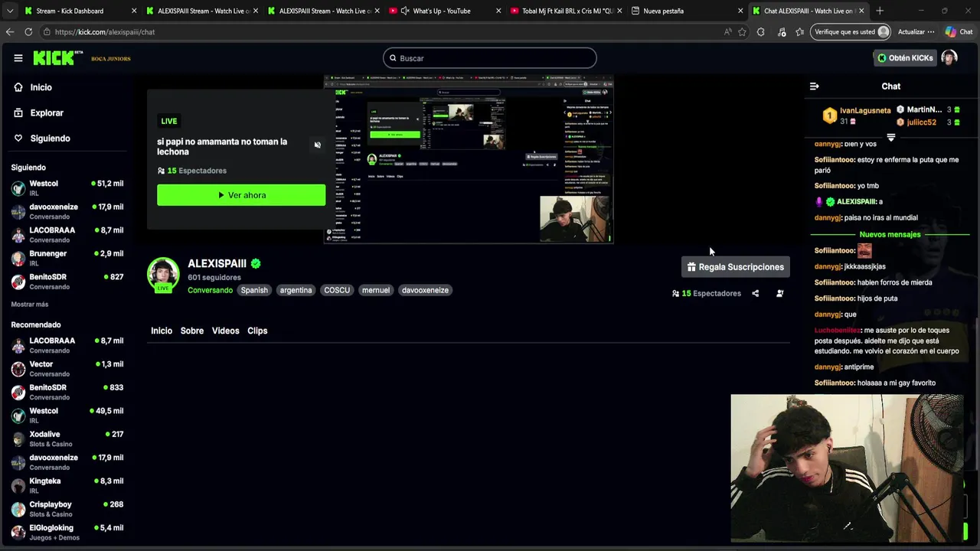Open Crisplayboy channel in Recomendado
The image size is (980, 551).
pyautogui.click(x=67, y=509)
